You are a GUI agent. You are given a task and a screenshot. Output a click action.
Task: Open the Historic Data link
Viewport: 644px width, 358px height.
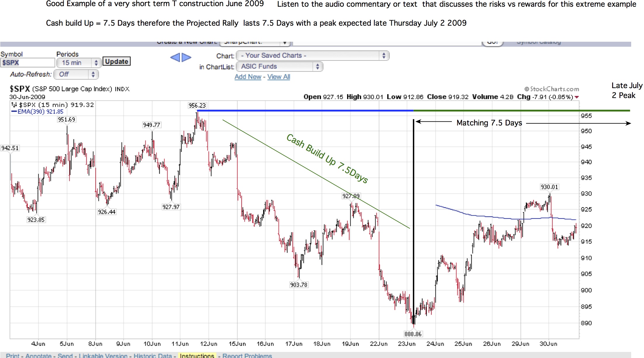tap(152, 356)
